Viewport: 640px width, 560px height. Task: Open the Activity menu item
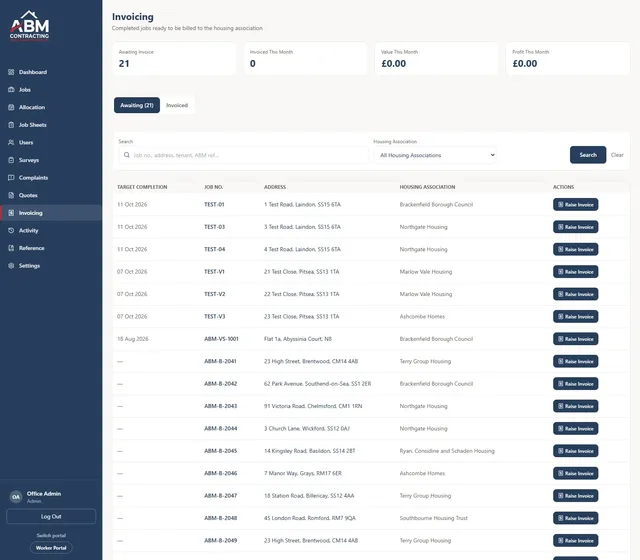pos(29,230)
